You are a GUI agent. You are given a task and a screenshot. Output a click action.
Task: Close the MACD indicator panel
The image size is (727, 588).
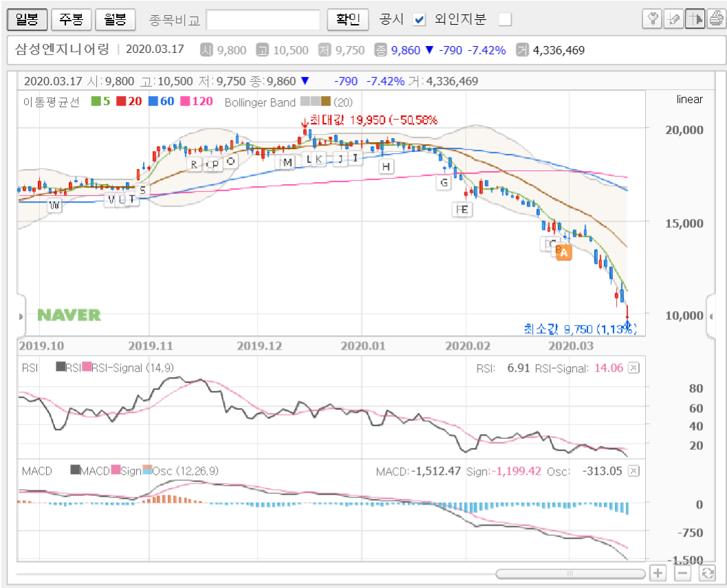click(634, 471)
